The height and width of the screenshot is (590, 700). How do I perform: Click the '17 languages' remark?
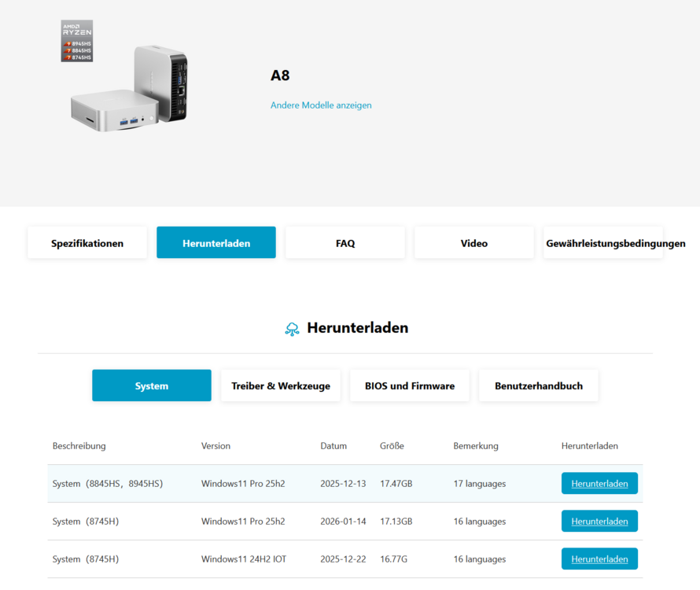point(480,484)
